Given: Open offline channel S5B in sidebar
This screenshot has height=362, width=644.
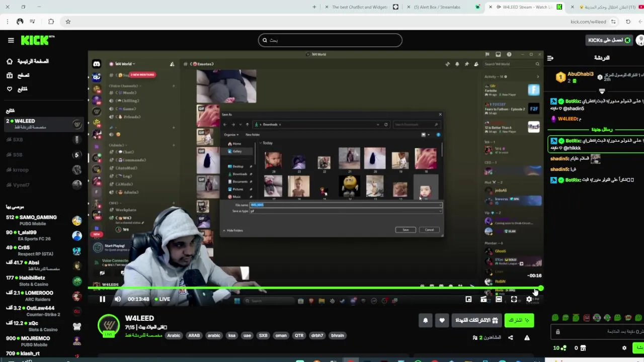Looking at the screenshot, I should [x=44, y=155].
